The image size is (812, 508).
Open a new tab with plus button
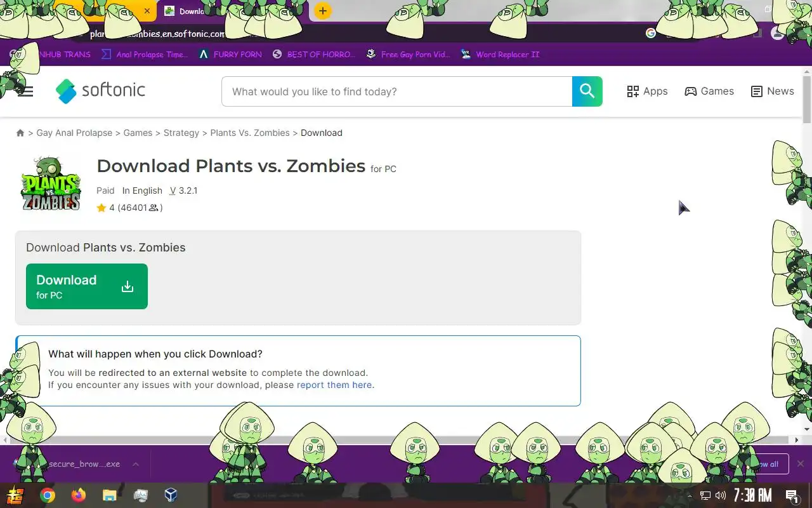[x=323, y=11]
